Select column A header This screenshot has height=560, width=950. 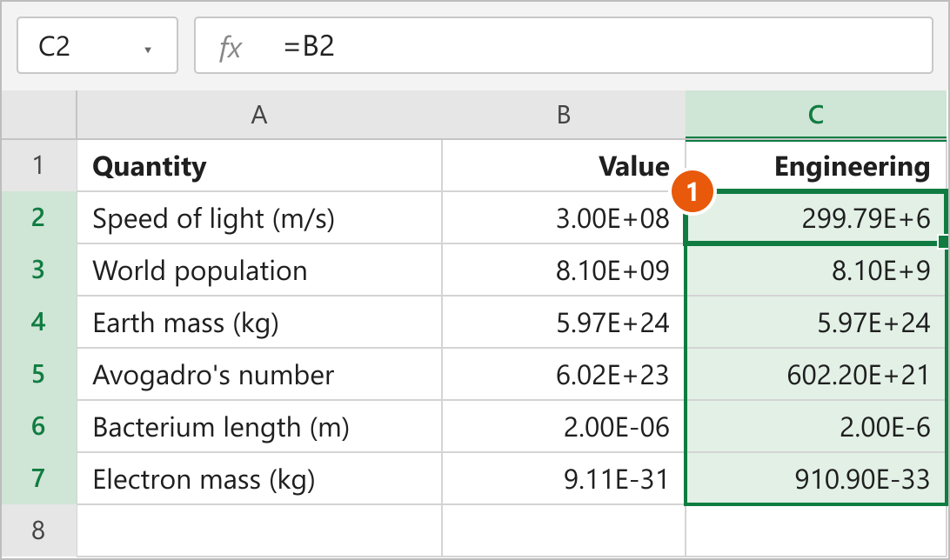(x=259, y=115)
